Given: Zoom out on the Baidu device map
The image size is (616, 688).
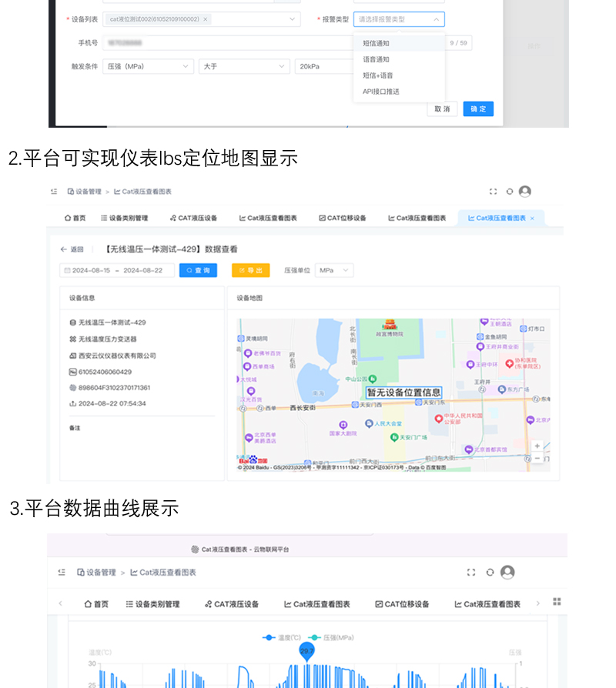Looking at the screenshot, I should coord(537,459).
